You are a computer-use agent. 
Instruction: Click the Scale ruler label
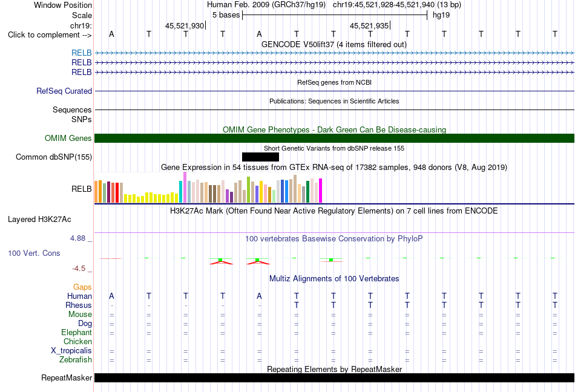82,15
